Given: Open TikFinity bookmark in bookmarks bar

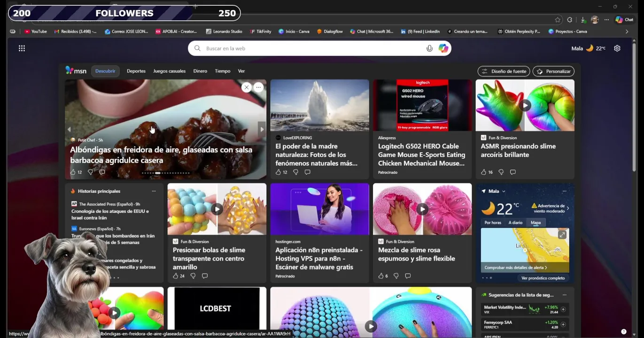Looking at the screenshot, I should (x=261, y=31).
